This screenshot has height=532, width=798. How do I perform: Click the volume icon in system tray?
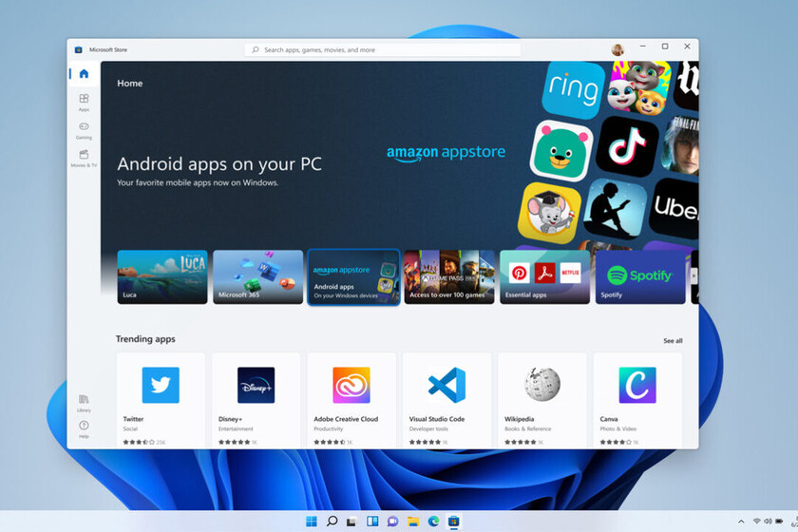click(768, 522)
